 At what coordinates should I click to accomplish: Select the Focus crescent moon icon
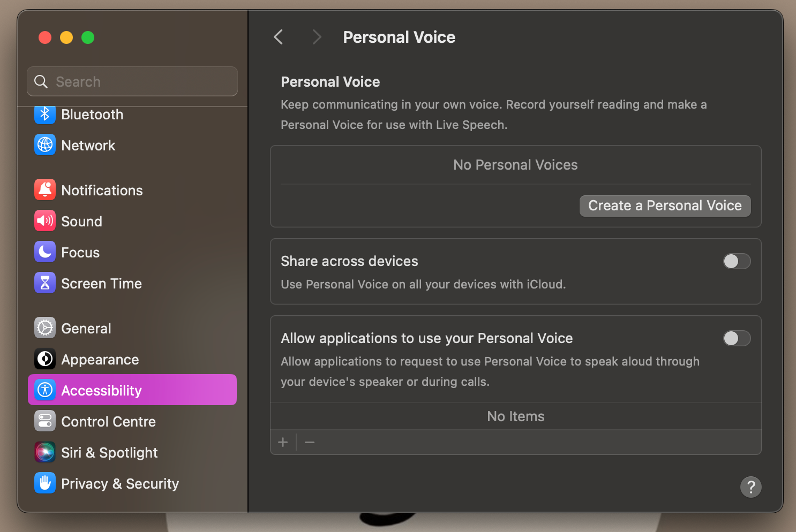45,252
